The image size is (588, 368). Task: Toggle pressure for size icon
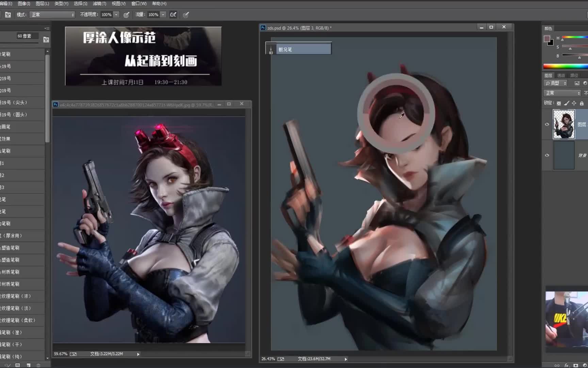tap(186, 15)
